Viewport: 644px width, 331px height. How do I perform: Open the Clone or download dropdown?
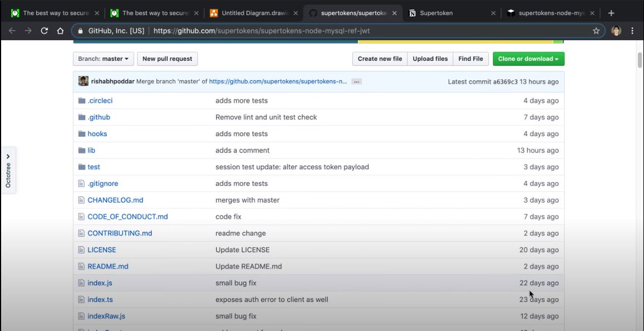click(528, 59)
